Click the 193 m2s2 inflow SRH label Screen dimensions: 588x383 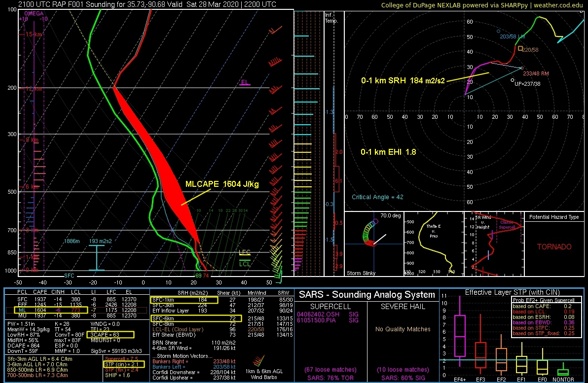tap(100, 241)
